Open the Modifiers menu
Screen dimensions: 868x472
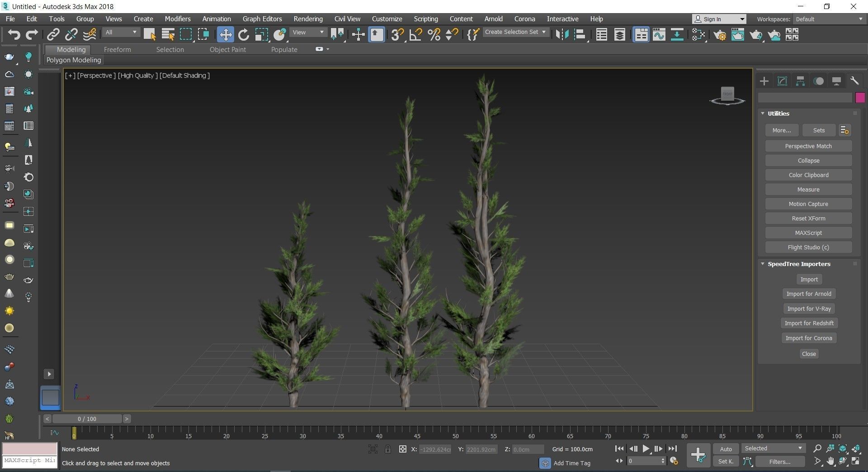pos(177,19)
